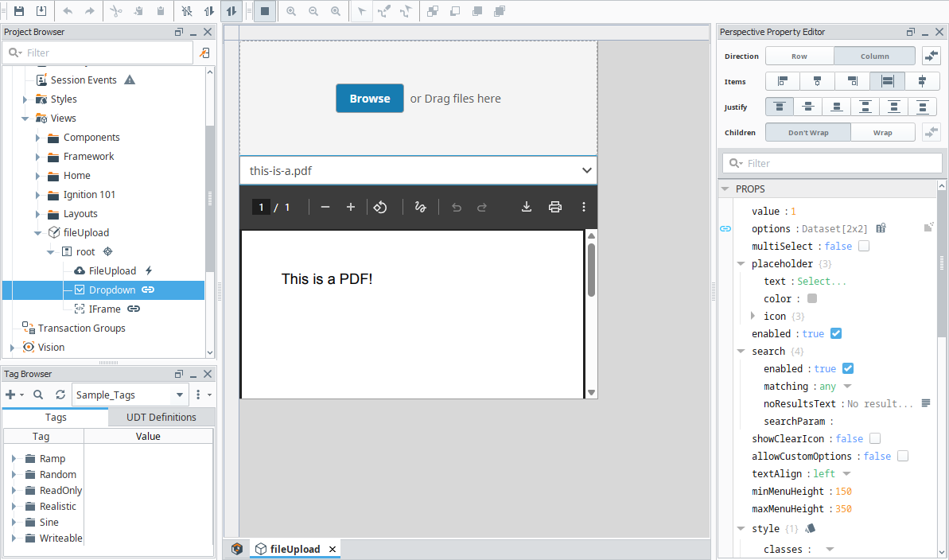Uncheck the top-level enabled property checkbox
Image resolution: width=949 pixels, height=560 pixels.
click(835, 333)
